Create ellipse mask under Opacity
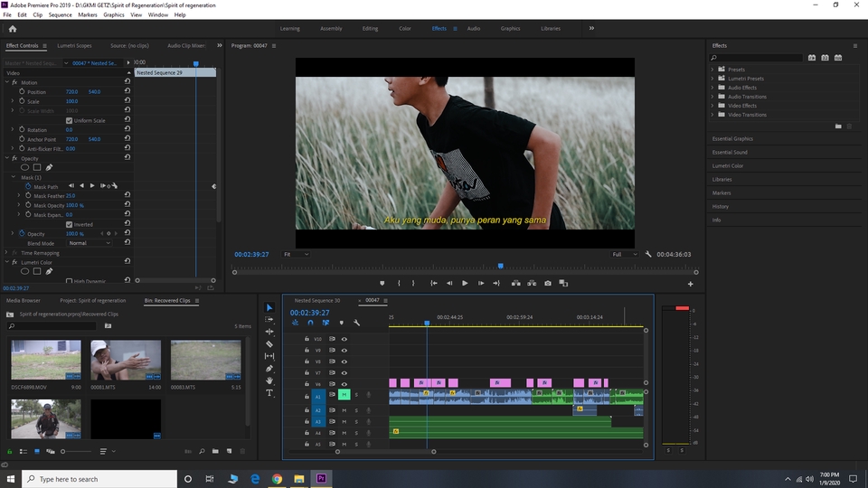 coord(25,167)
